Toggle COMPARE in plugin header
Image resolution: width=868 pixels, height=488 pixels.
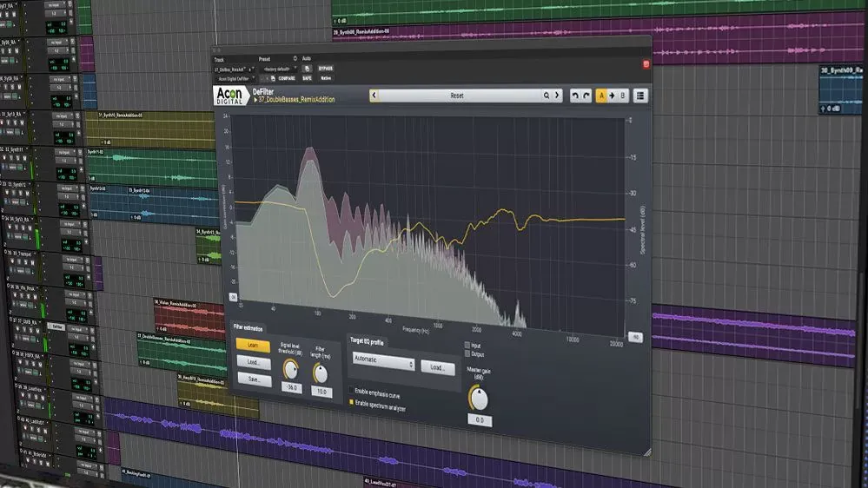(x=286, y=78)
